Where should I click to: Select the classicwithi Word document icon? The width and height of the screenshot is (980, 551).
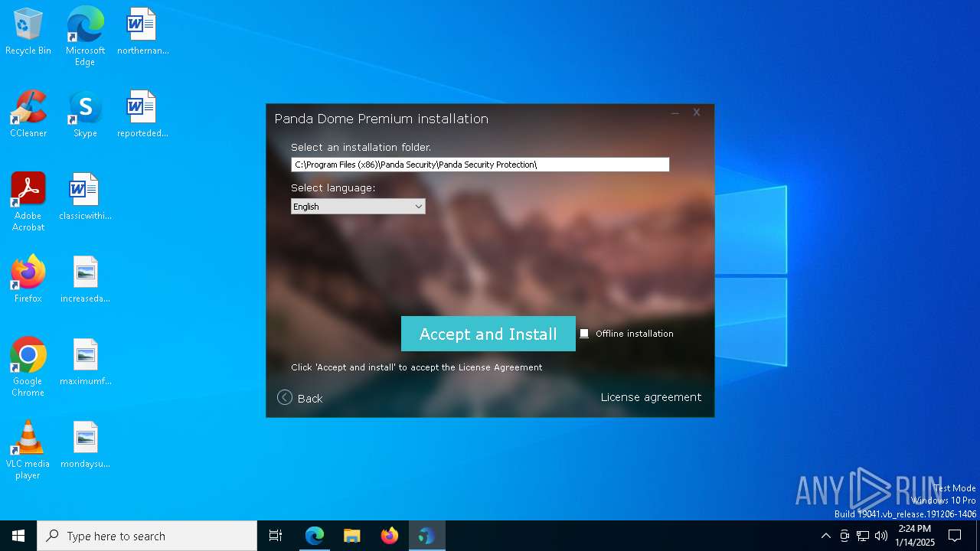coord(85,197)
